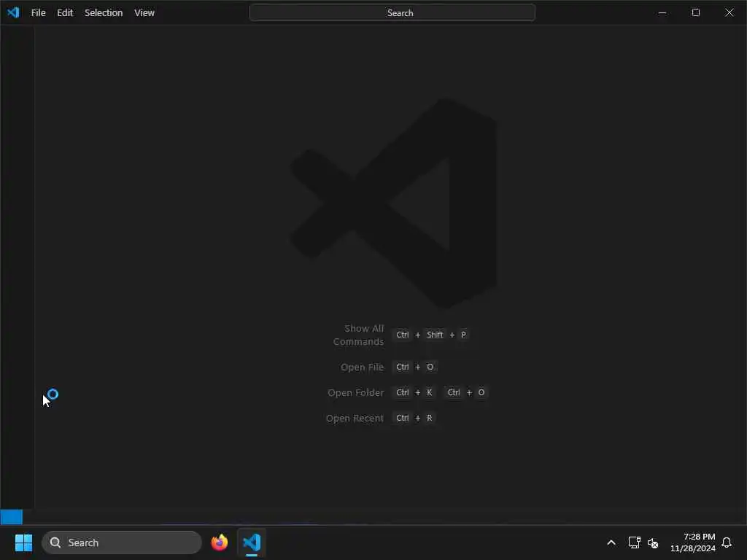The height and width of the screenshot is (560, 747).
Task: Click the VS Code taskbar icon
Action: point(252,542)
